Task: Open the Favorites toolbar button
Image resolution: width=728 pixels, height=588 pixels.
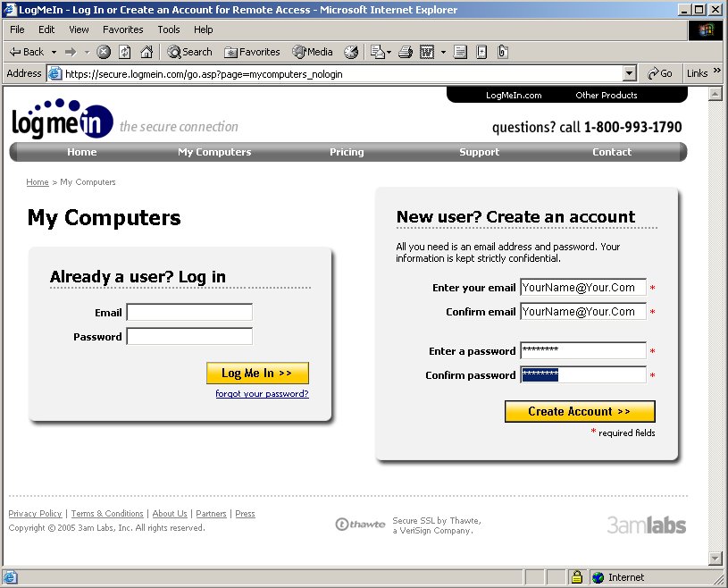Action: coord(252,52)
